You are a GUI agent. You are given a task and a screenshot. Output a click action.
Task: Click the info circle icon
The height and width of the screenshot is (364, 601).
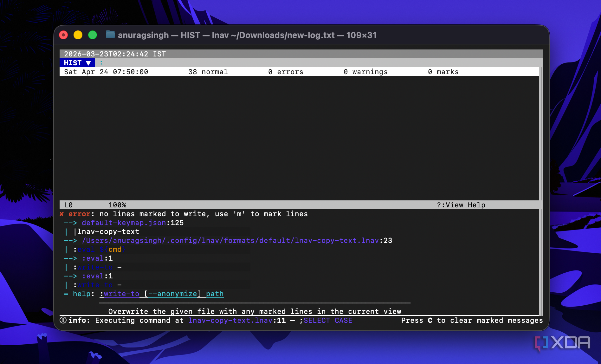click(63, 320)
